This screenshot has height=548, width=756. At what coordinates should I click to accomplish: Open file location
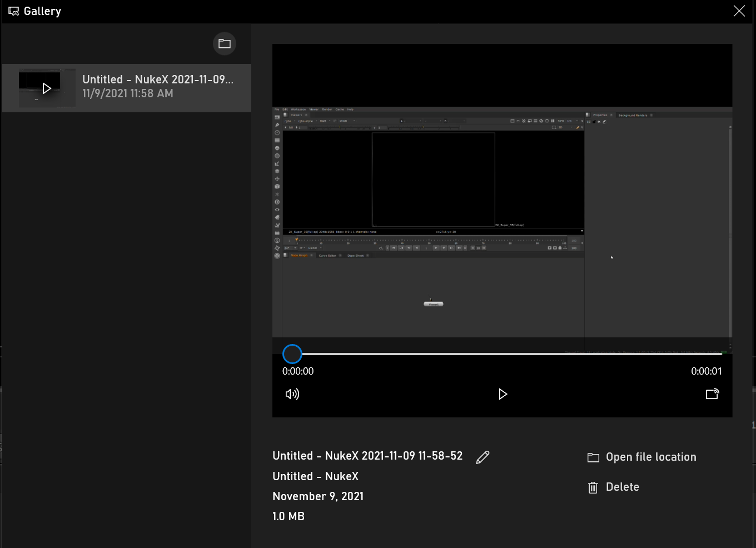coord(642,457)
